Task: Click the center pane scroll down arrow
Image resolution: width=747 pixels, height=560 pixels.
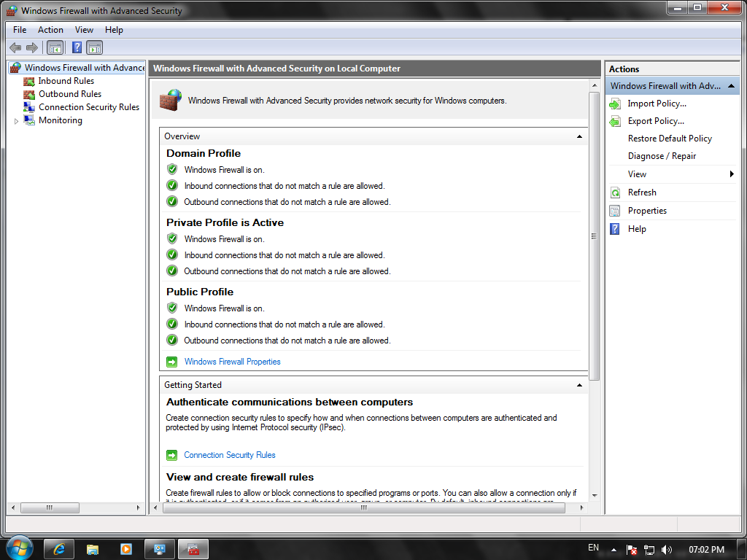Action: pos(594,496)
